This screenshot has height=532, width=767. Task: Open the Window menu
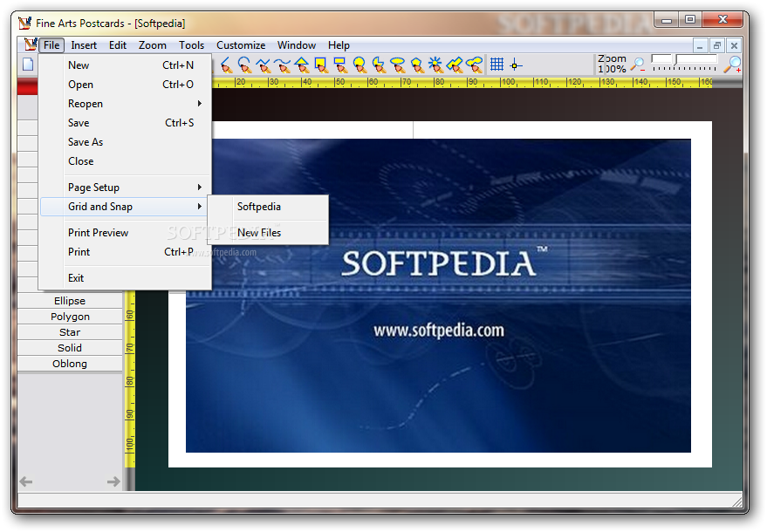pos(297,45)
